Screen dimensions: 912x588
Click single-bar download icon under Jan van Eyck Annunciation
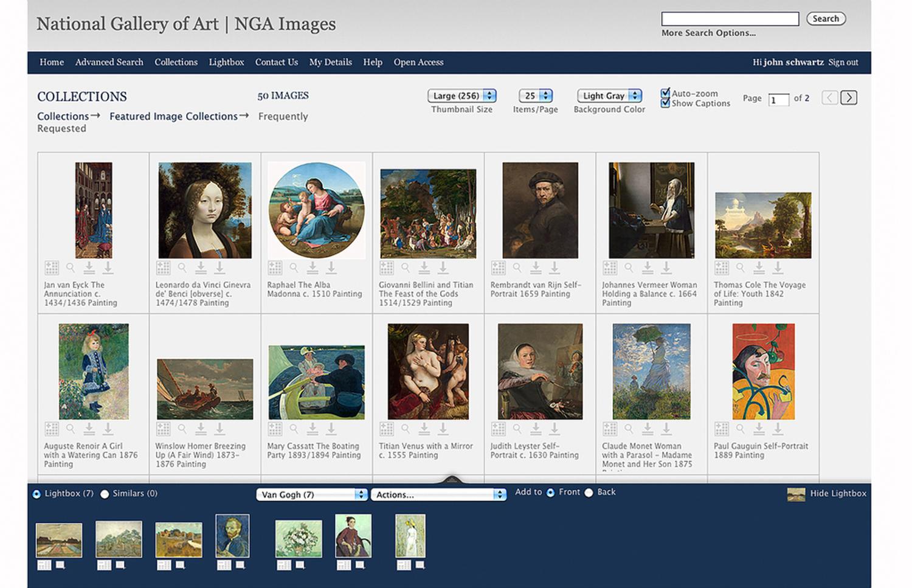click(x=108, y=268)
